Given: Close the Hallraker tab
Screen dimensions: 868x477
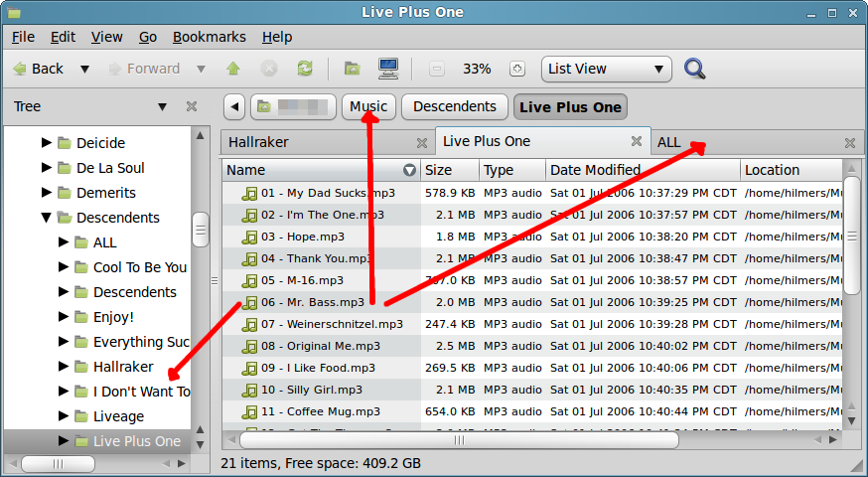Looking at the screenshot, I should click(420, 142).
